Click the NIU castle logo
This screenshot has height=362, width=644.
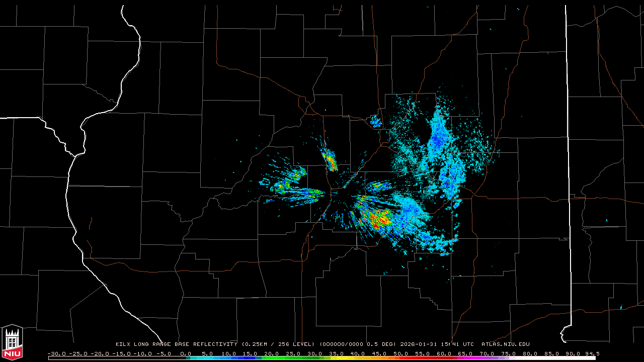pos(12,342)
